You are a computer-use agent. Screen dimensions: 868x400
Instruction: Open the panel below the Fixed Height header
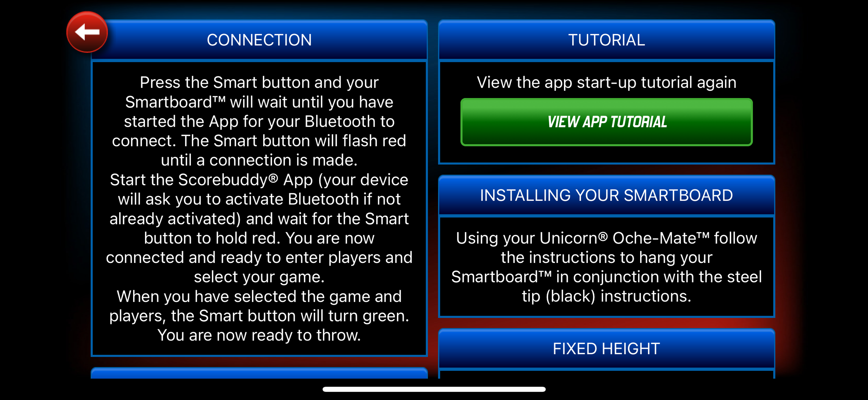point(606,374)
